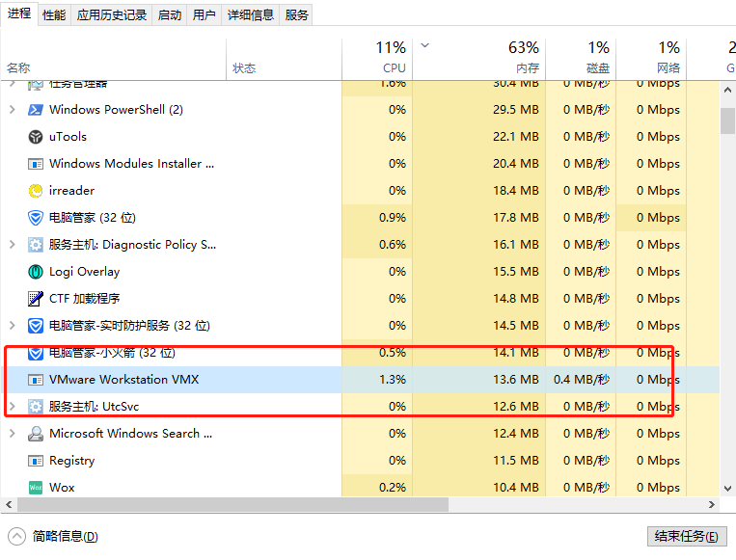
Task: Select the uTools process name
Action: point(68,137)
